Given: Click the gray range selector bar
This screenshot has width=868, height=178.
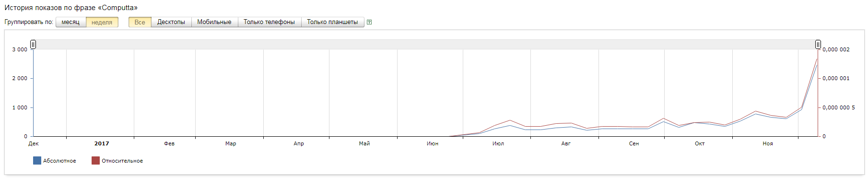Looking at the screenshot, I should [x=425, y=45].
